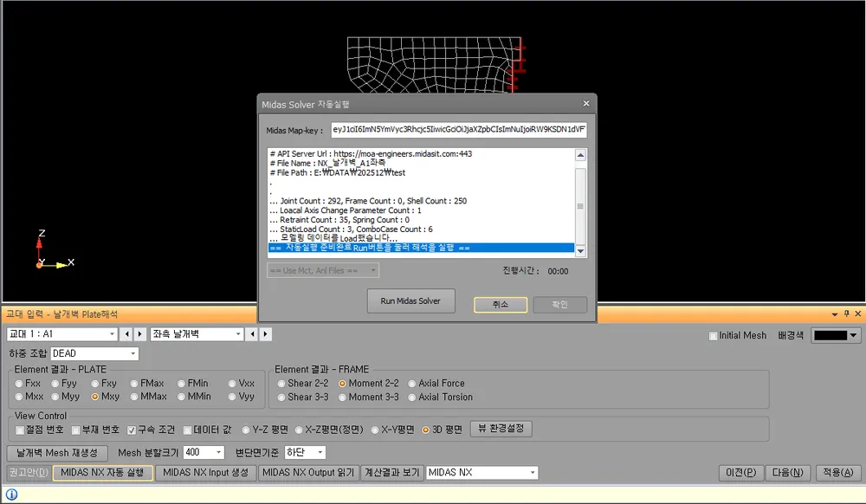Go to previous wing wall arrow after 좌측 날개벽
The width and height of the screenshot is (866, 504).
click(x=252, y=334)
